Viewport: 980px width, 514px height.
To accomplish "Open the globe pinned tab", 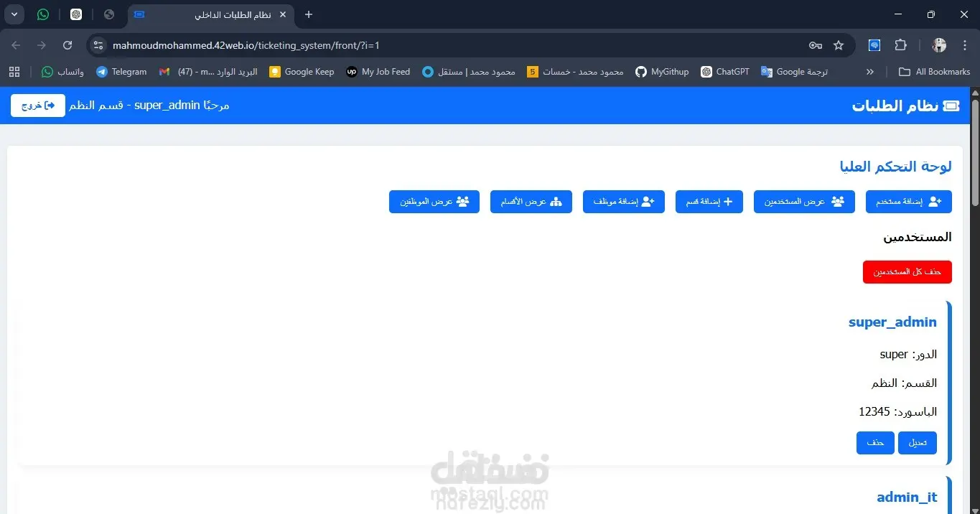I will 109,14.
